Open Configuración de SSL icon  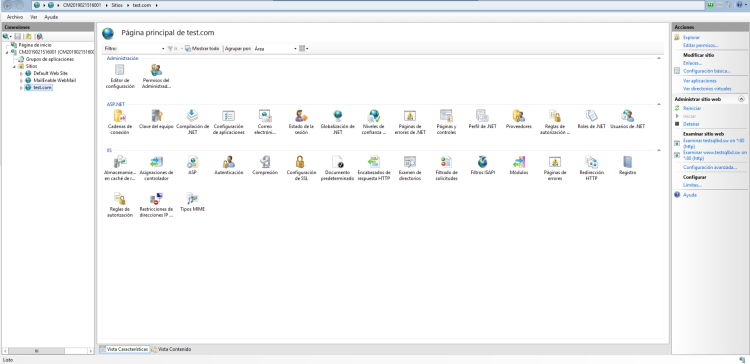301,168
